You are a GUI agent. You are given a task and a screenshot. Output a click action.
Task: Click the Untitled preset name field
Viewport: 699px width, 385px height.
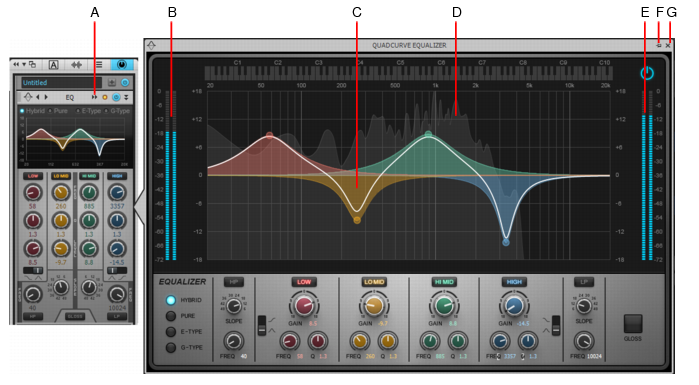[62, 82]
